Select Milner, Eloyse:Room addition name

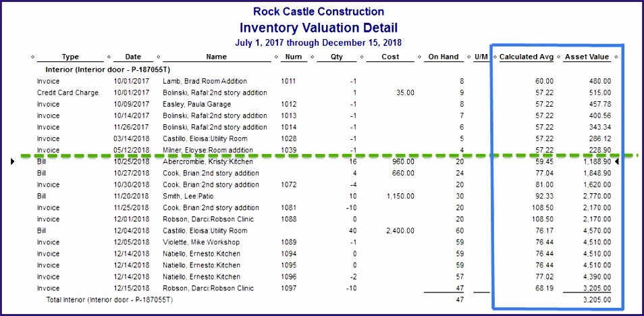pyautogui.click(x=208, y=151)
